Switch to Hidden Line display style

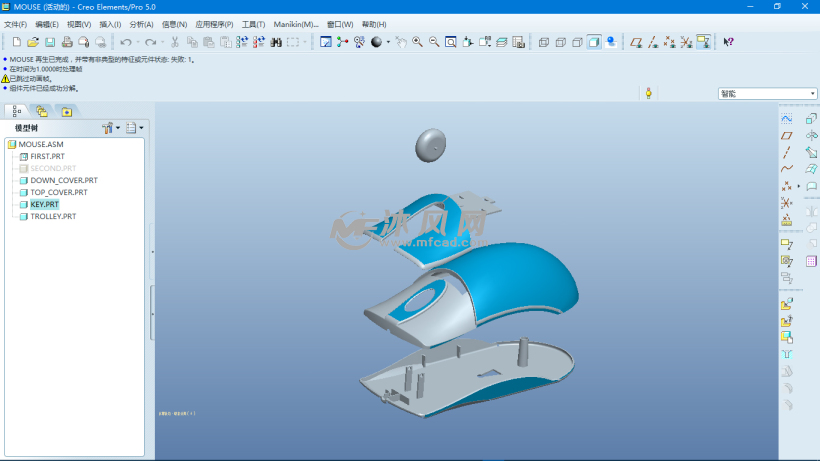(560, 42)
